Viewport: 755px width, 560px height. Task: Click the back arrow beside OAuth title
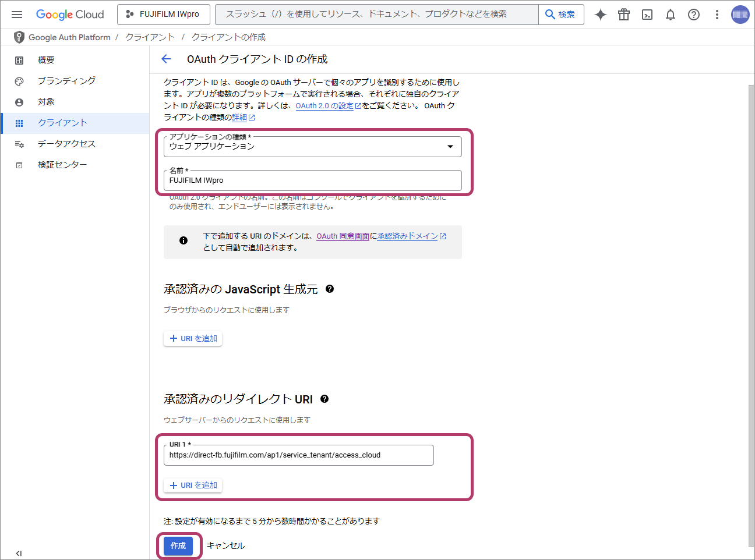coord(166,59)
